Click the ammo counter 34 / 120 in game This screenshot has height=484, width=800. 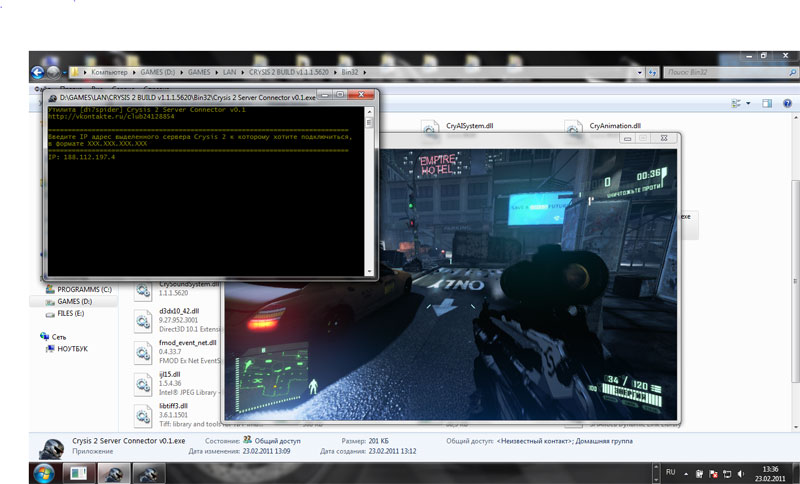[x=627, y=381]
